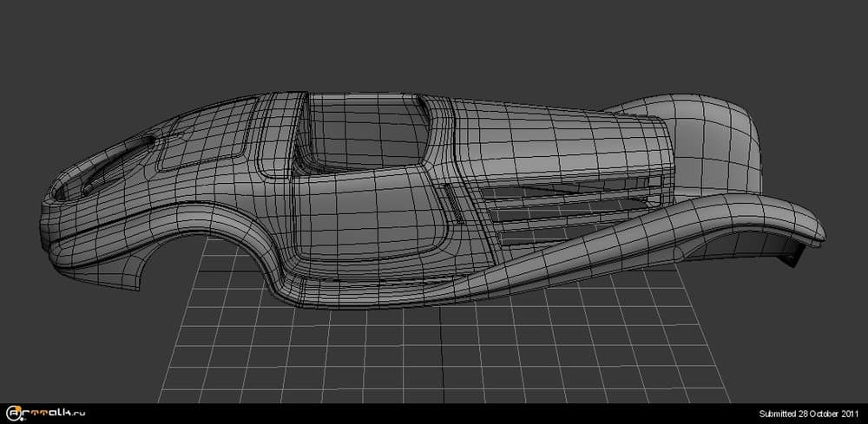Viewport: 868px width, 424px height.
Task: Click the black bottom bar of the image
Action: coord(434,414)
